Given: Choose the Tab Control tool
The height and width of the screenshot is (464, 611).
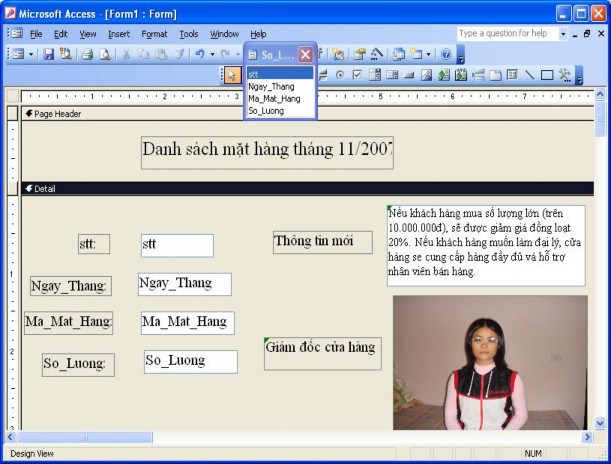Looking at the screenshot, I should pyautogui.click(x=495, y=75).
